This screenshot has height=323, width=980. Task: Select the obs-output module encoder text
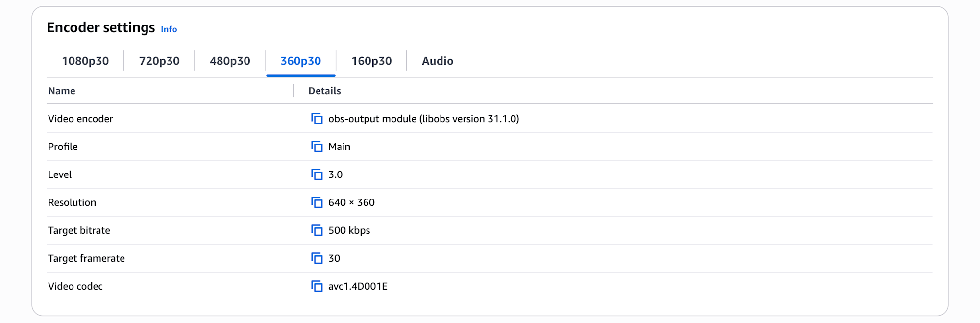pyautogui.click(x=424, y=119)
